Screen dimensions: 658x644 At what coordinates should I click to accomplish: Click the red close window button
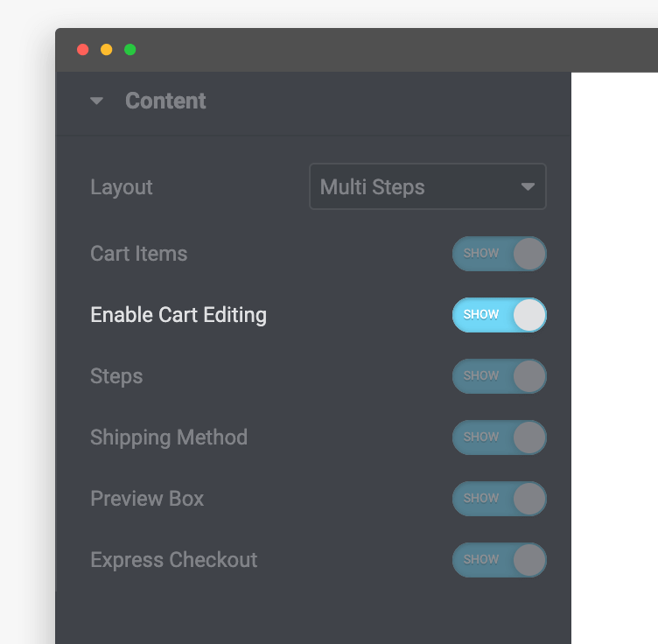pos(82,50)
